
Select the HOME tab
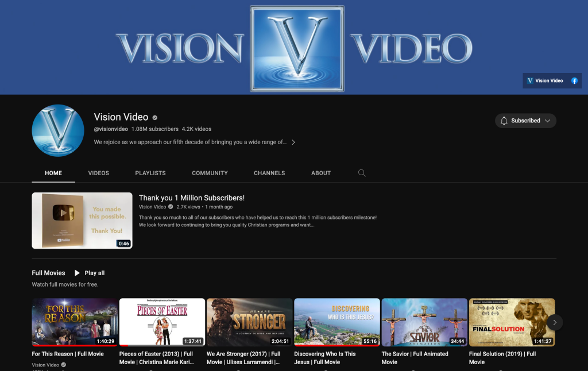pos(53,173)
